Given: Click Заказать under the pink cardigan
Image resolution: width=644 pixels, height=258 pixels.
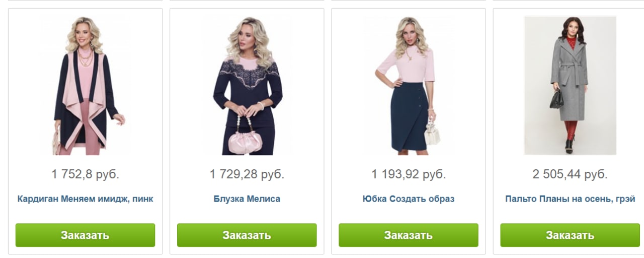Looking at the screenshot, I should point(86,235).
